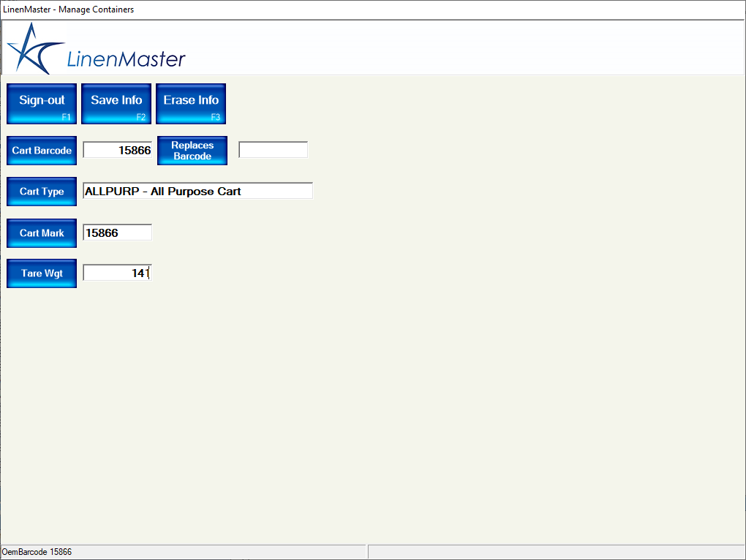Edit the ALLPURP - All Purpose Cart field

(x=198, y=191)
